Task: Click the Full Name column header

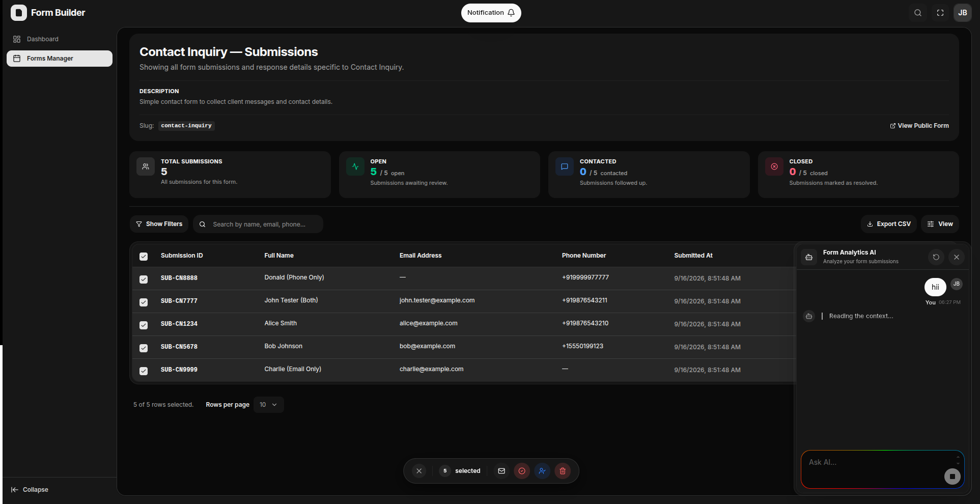Action: point(279,256)
